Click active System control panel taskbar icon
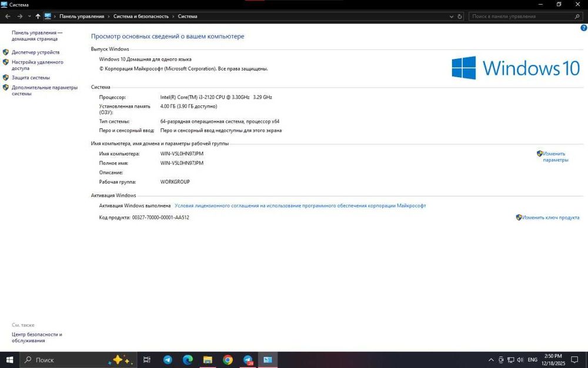 (268, 360)
